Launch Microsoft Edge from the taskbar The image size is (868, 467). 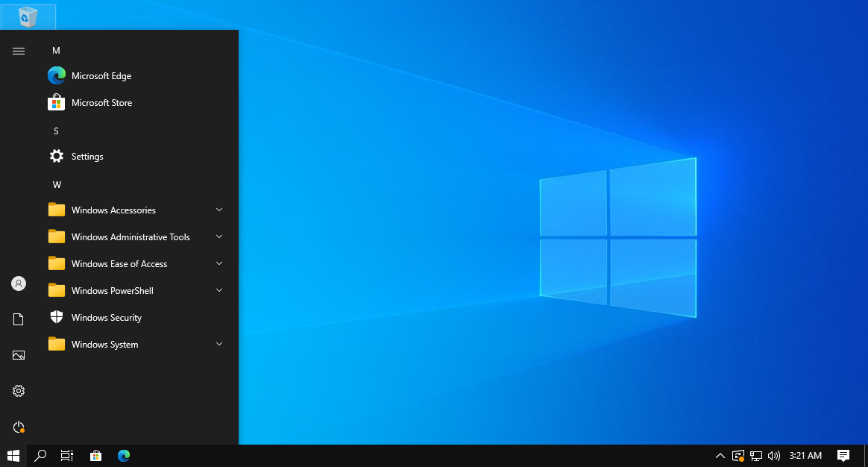(x=124, y=456)
